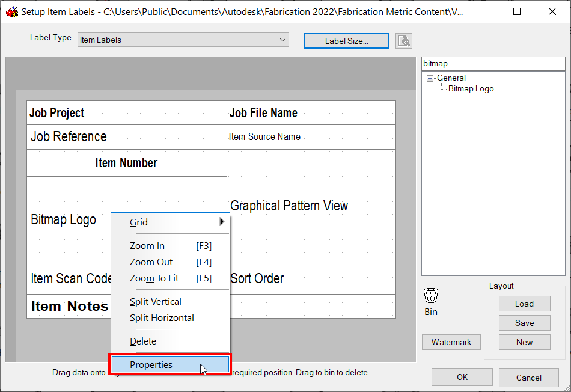
Task: Select Bitmap Logo in the data tree
Action: click(470, 88)
